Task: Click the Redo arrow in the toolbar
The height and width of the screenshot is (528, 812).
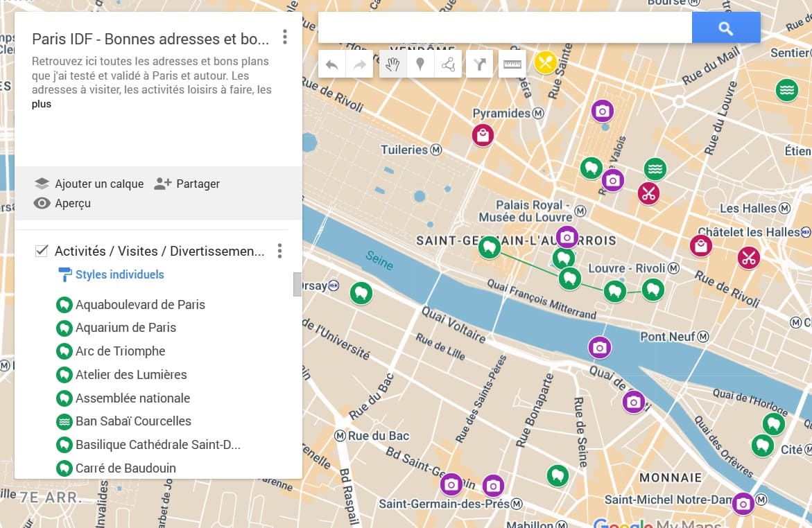Action: click(359, 64)
